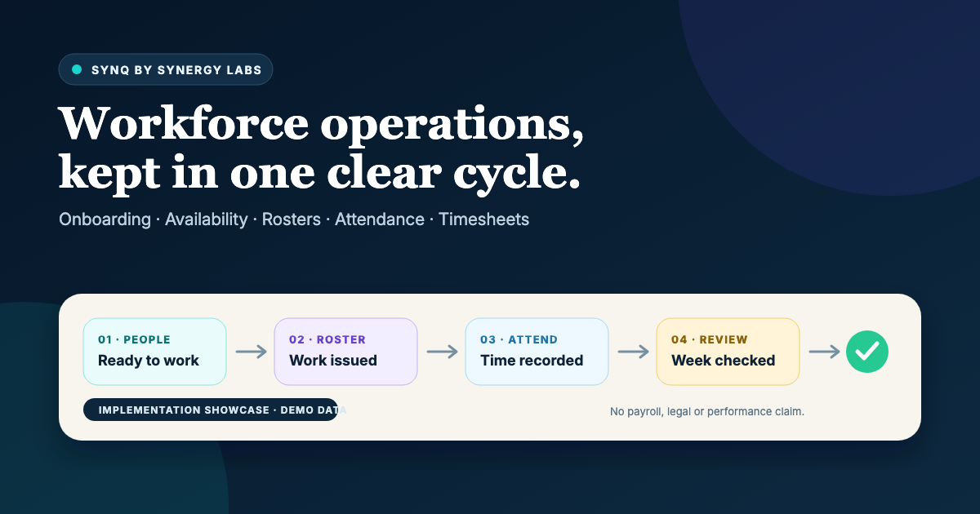This screenshot has height=514, width=980.
Task: Click the 'Time recorded' label
Action: [x=532, y=361]
